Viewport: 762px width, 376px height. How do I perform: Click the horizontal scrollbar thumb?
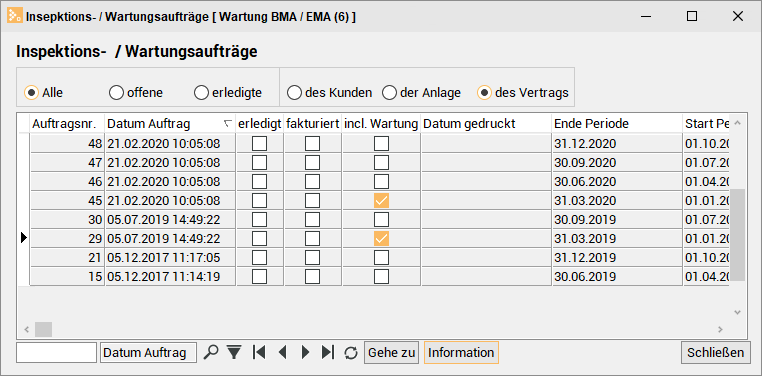(43, 329)
